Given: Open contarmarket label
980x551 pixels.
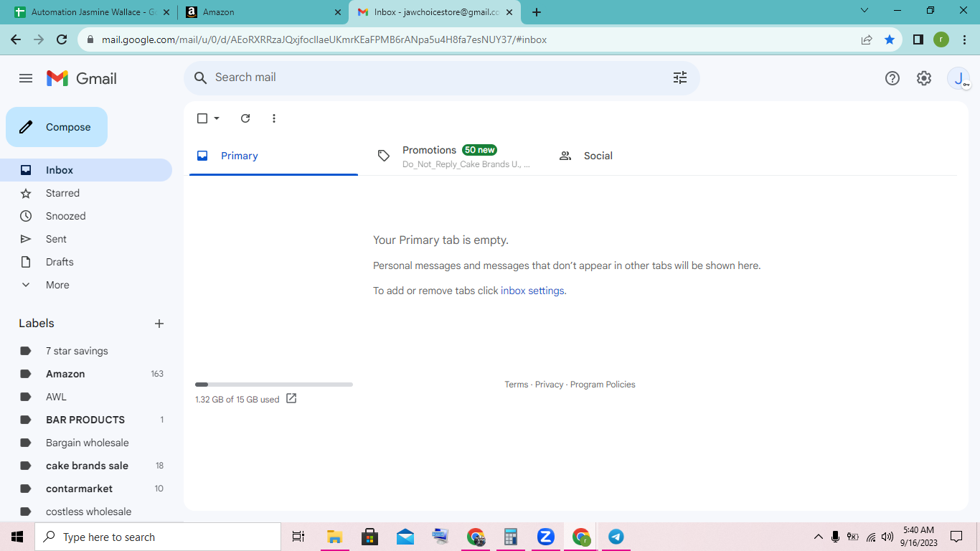Looking at the screenshot, I should 86,489.
